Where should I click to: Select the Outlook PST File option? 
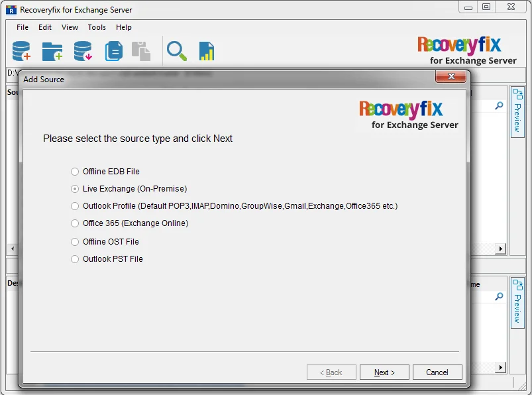tap(107, 259)
